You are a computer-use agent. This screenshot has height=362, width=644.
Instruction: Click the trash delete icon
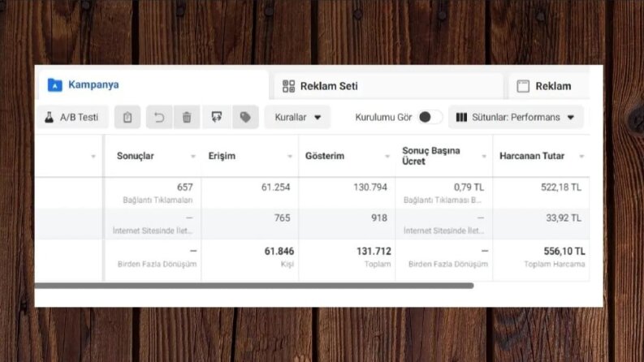(187, 118)
